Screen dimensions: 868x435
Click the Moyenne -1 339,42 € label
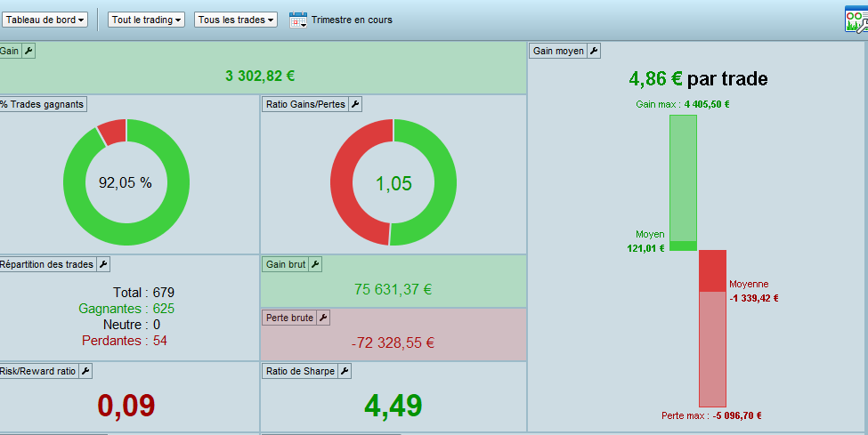[754, 291]
